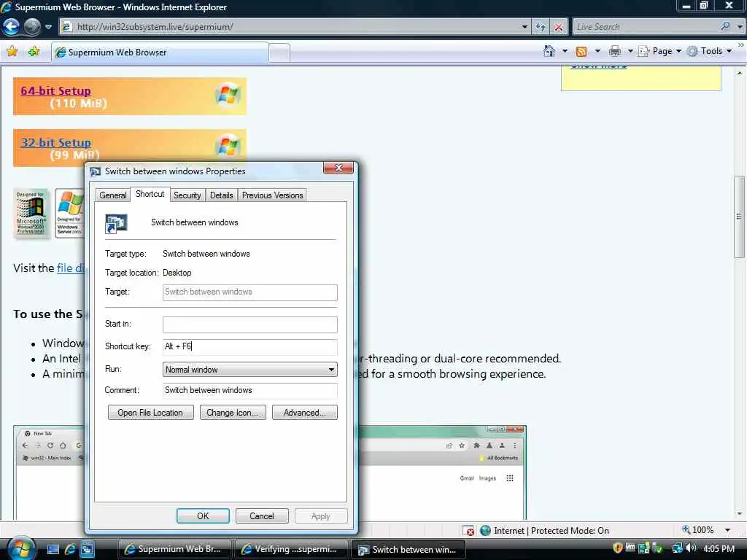747x560 pixels.
Task: Click the Home icon in command bar
Action: (x=549, y=51)
